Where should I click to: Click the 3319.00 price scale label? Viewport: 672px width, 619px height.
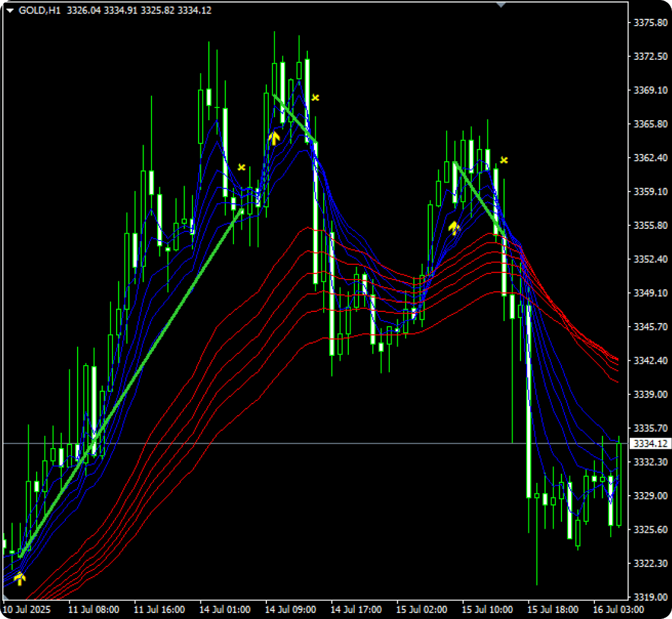pos(650,596)
